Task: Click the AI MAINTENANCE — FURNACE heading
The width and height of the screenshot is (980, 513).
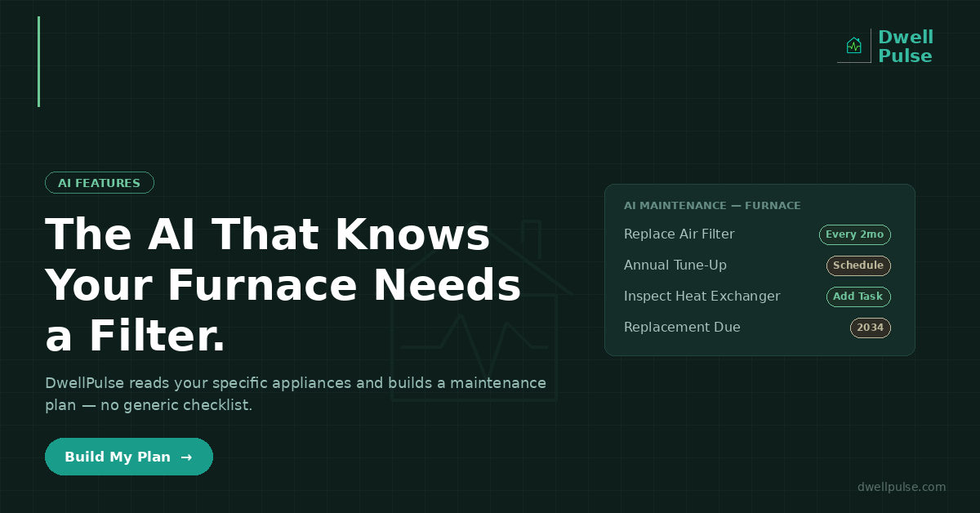Action: pyautogui.click(x=712, y=206)
